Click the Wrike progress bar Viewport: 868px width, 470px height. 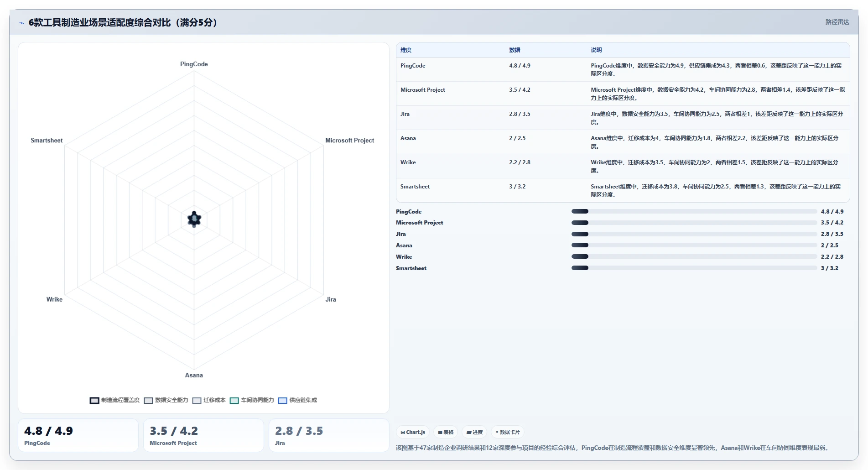pyautogui.click(x=694, y=256)
